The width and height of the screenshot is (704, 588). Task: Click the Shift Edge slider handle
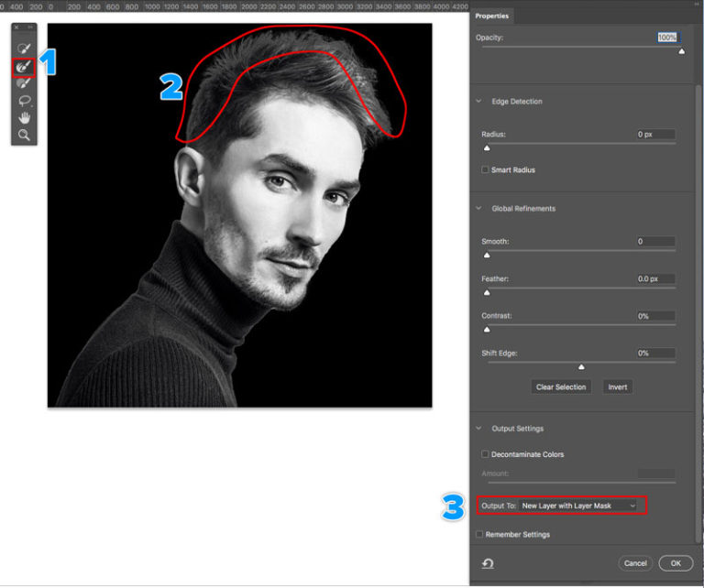click(580, 367)
